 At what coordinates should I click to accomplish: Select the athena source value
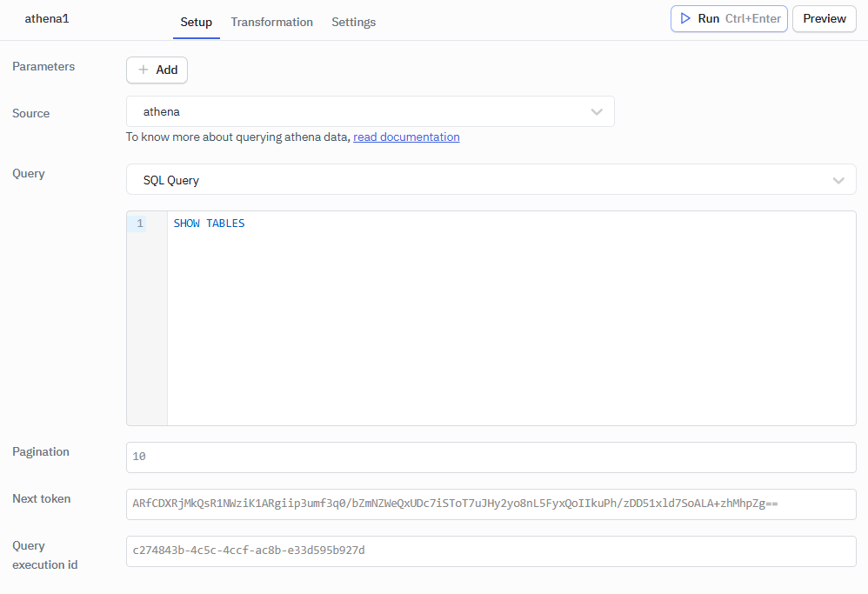click(162, 111)
